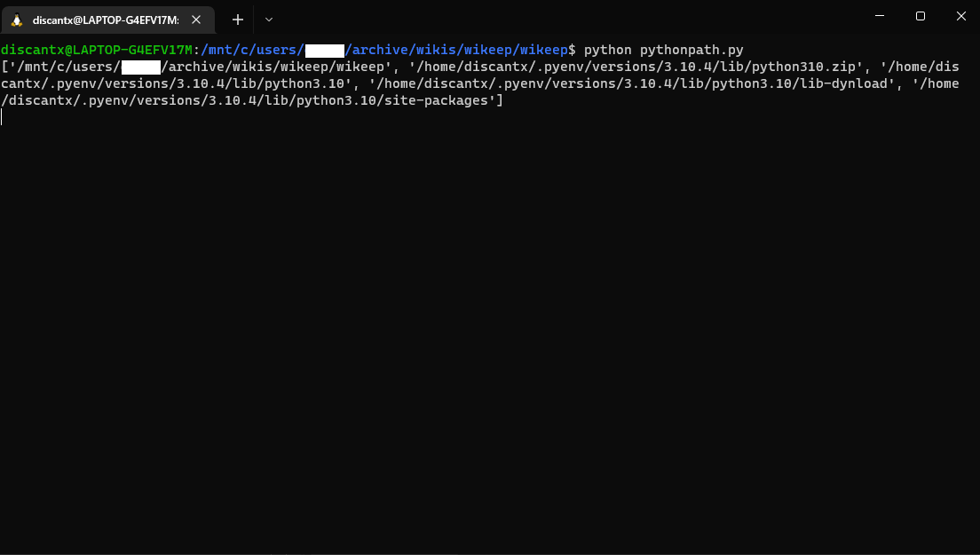
Task: Select the discantx@LAPTOP-G4EFV17M tab
Action: [x=107, y=19]
